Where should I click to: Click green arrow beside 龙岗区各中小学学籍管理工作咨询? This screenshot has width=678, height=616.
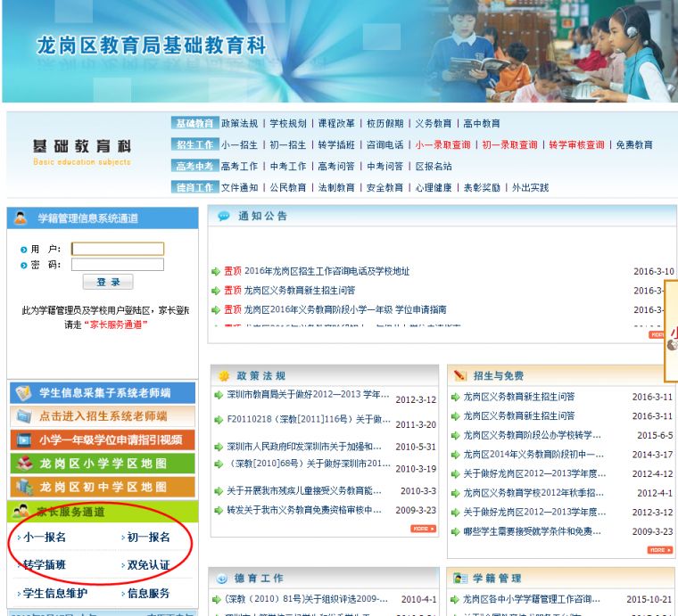point(454,600)
